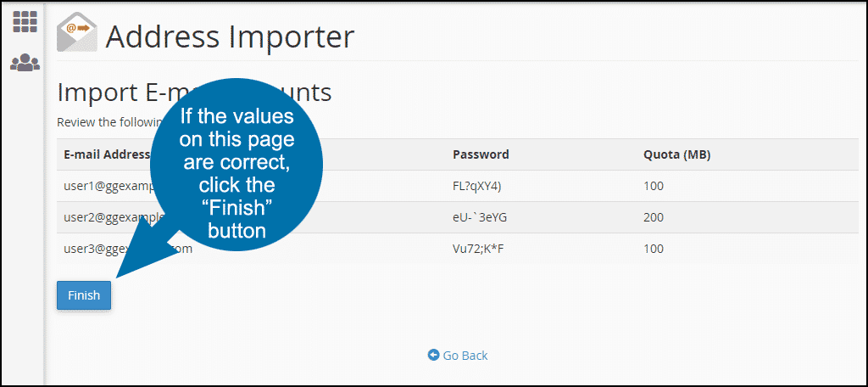Click the Finish button
Image resolution: width=868 pixels, height=387 pixels.
84,295
